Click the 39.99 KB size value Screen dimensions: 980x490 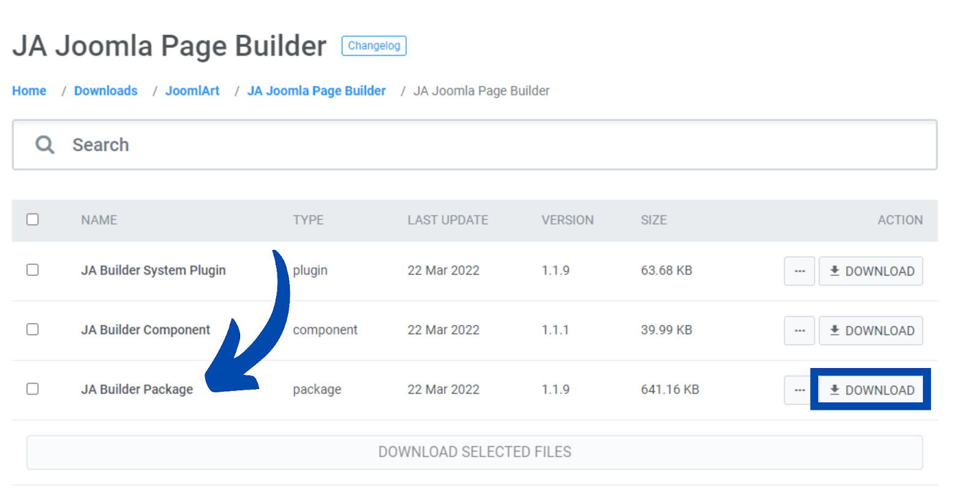click(666, 330)
